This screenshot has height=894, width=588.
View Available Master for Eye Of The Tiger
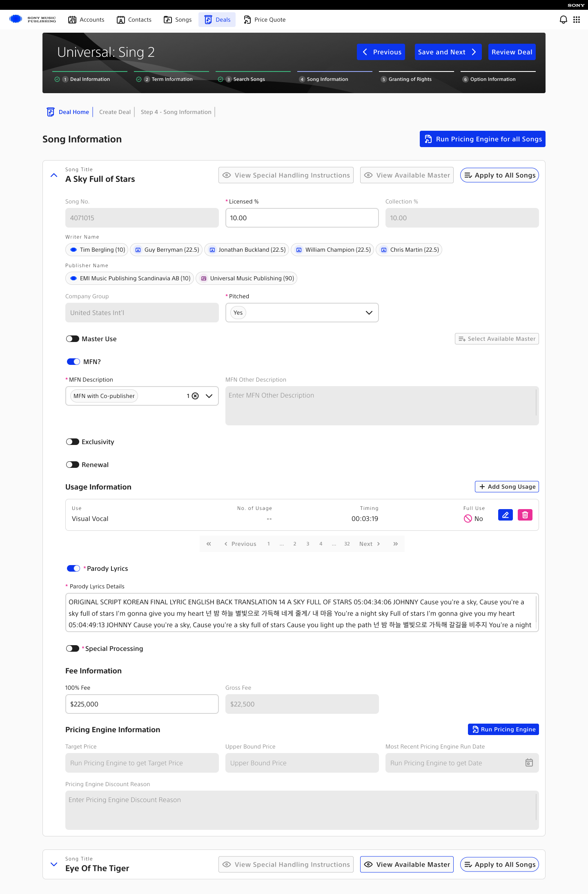(x=407, y=864)
